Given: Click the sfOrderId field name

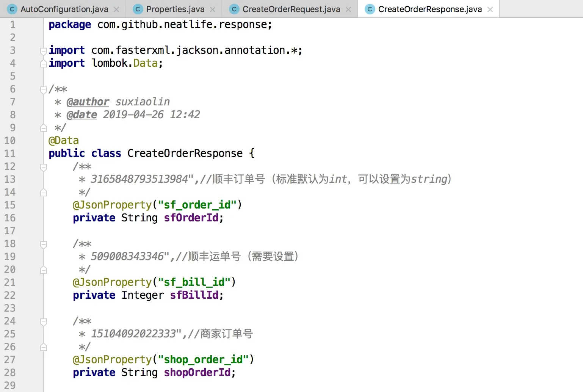Looking at the screenshot, I should click(x=191, y=218).
